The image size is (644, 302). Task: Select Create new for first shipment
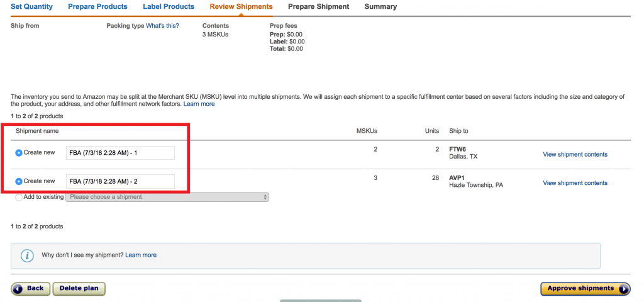tap(19, 153)
